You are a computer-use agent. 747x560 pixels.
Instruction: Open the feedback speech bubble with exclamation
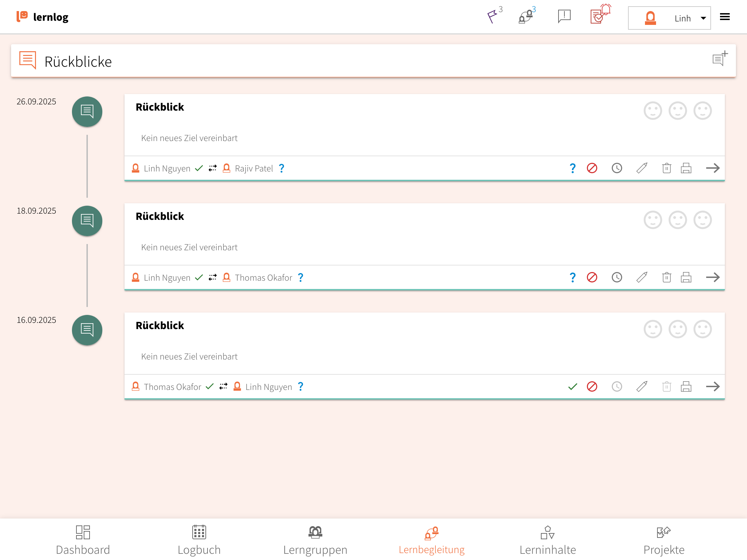point(564,16)
